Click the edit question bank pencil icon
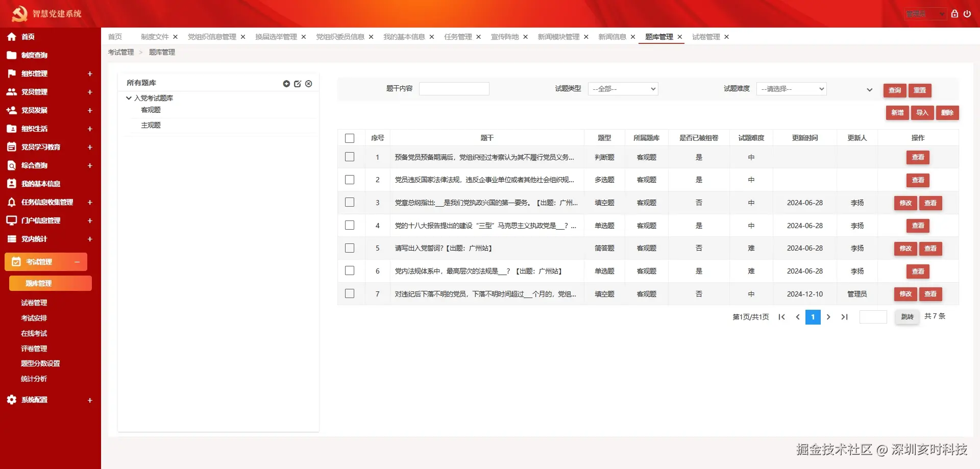The width and height of the screenshot is (980, 469). (x=298, y=84)
